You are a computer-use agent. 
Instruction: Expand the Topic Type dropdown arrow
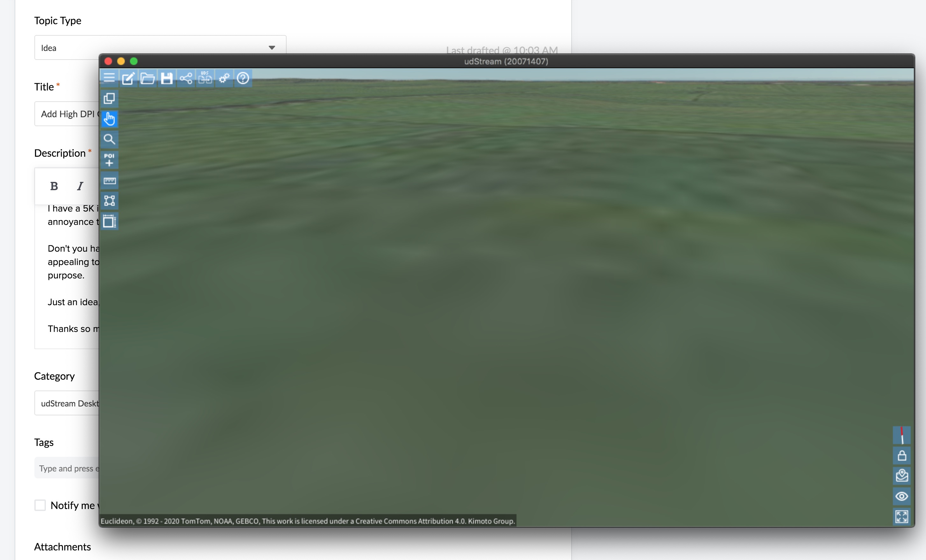click(272, 48)
